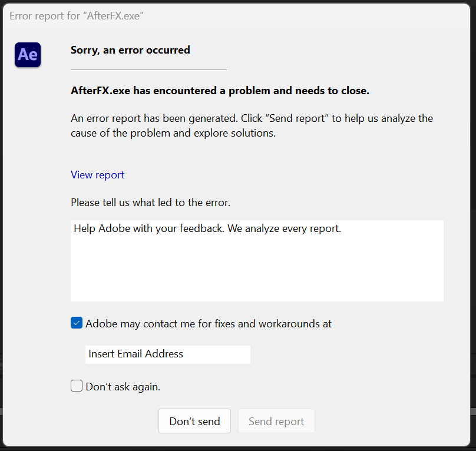Image resolution: width=476 pixels, height=451 pixels.
Task: Select the Insert Email Address field
Action: 167,354
